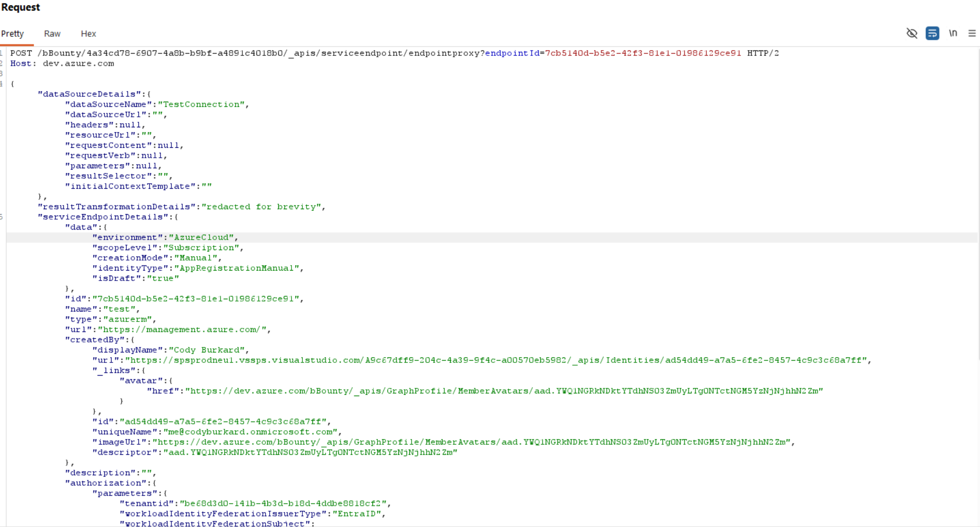Click the endpointId parameter name in the URL
This screenshot has width=980, height=527.
(x=512, y=53)
